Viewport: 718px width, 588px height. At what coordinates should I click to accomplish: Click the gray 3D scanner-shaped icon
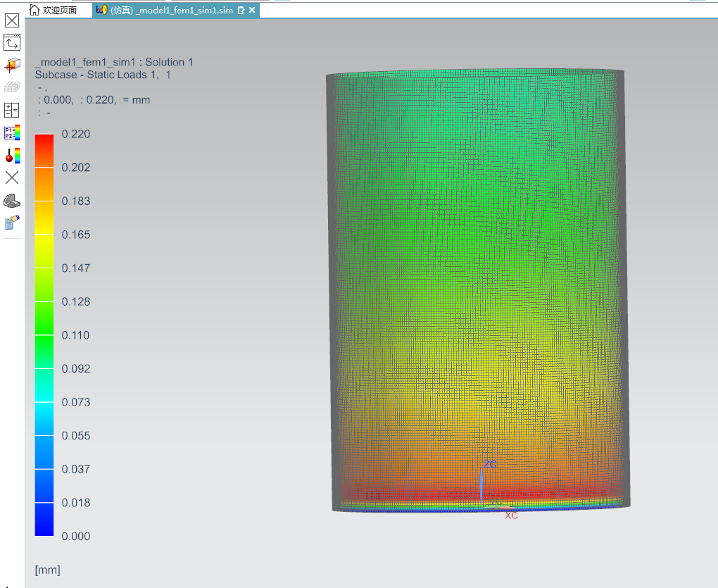point(12,201)
